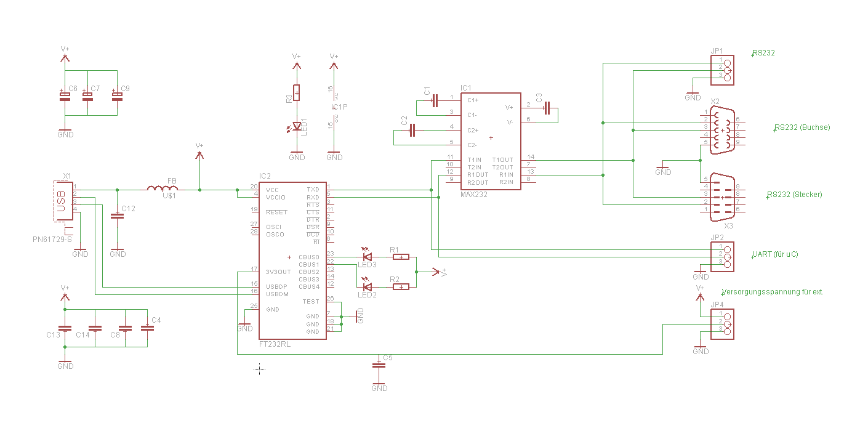Click the IC1P power symbol label

340,107
